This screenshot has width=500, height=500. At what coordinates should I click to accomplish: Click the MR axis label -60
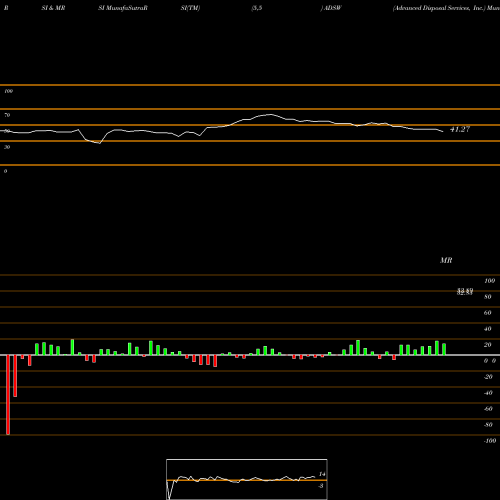[488, 409]
